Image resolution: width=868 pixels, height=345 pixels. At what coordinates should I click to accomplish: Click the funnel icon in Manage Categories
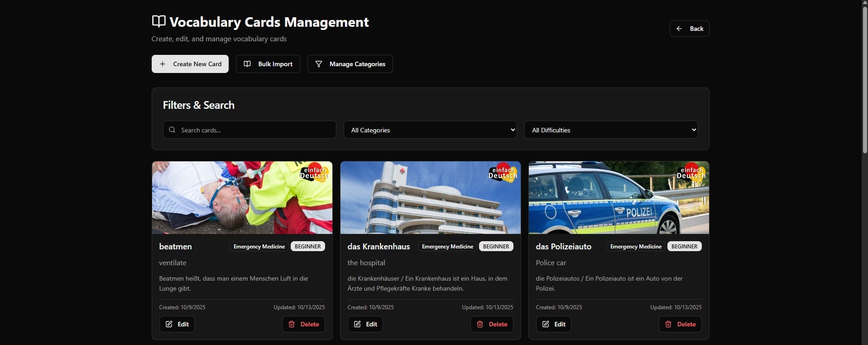point(319,64)
